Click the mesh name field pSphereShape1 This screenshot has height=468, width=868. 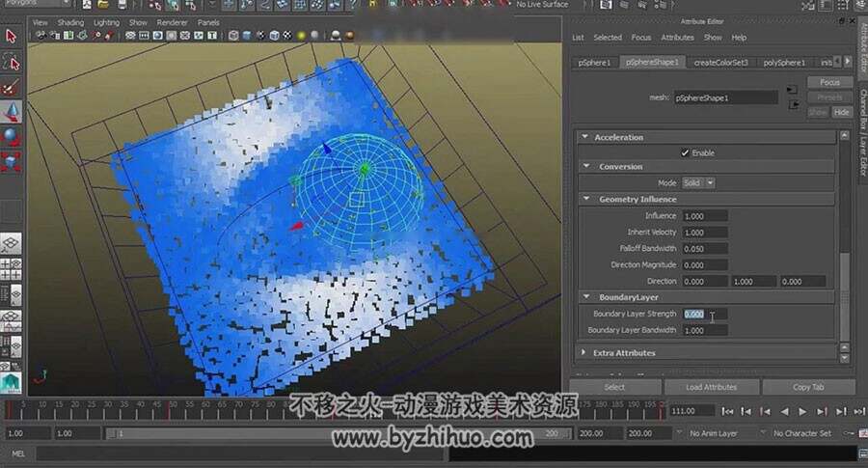click(x=725, y=98)
